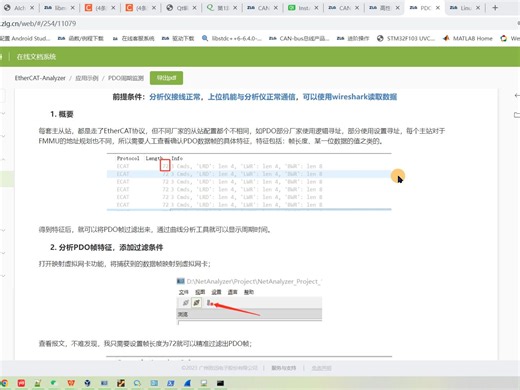Open the 分析仪接线正常 link
520x390 pixels.
175,97
